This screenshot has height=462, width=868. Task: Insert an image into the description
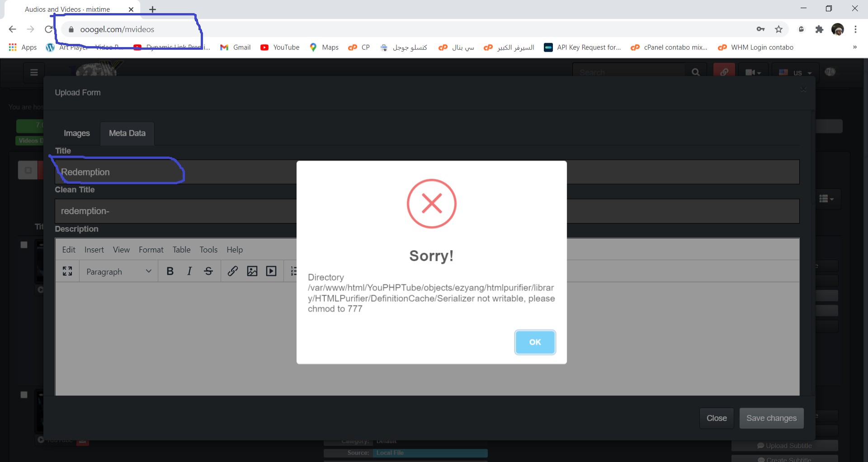pos(252,271)
